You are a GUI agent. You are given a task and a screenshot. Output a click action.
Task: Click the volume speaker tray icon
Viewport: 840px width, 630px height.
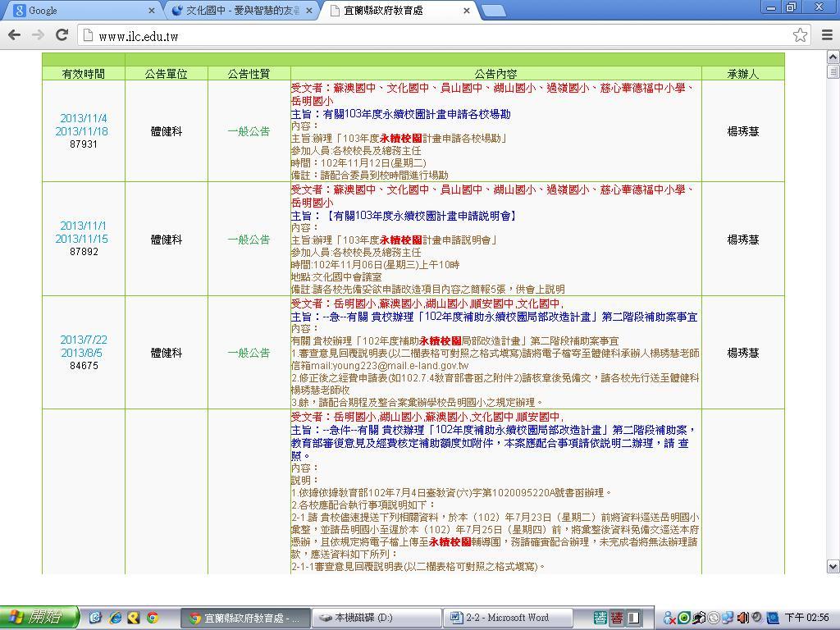[x=742, y=618]
